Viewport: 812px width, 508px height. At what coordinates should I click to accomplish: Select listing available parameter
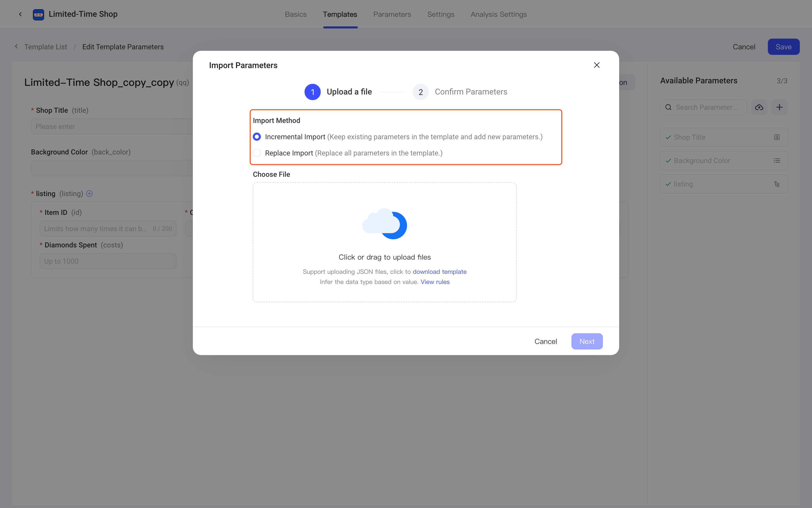click(724, 184)
